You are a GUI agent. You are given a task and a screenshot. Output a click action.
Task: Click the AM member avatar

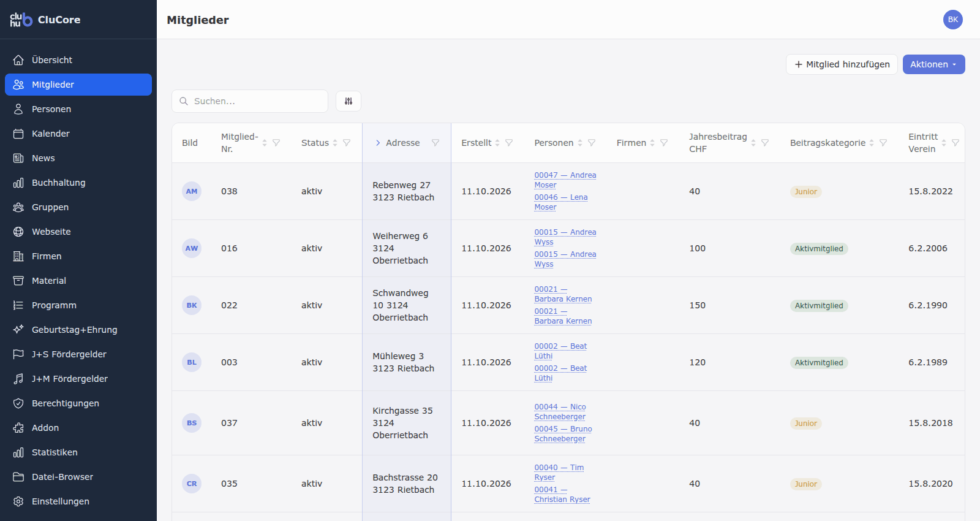click(x=192, y=191)
